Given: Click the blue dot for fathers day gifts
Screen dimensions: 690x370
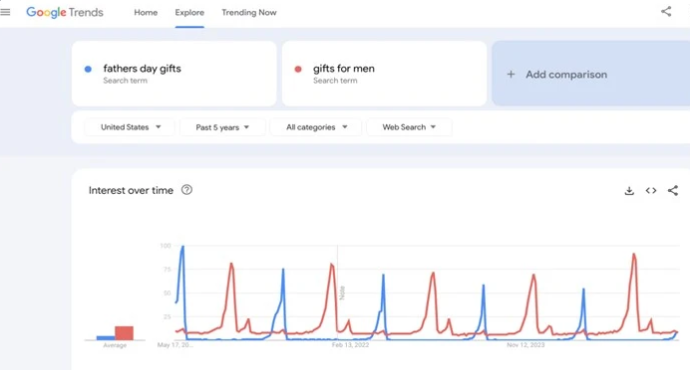Looking at the screenshot, I should [88, 69].
